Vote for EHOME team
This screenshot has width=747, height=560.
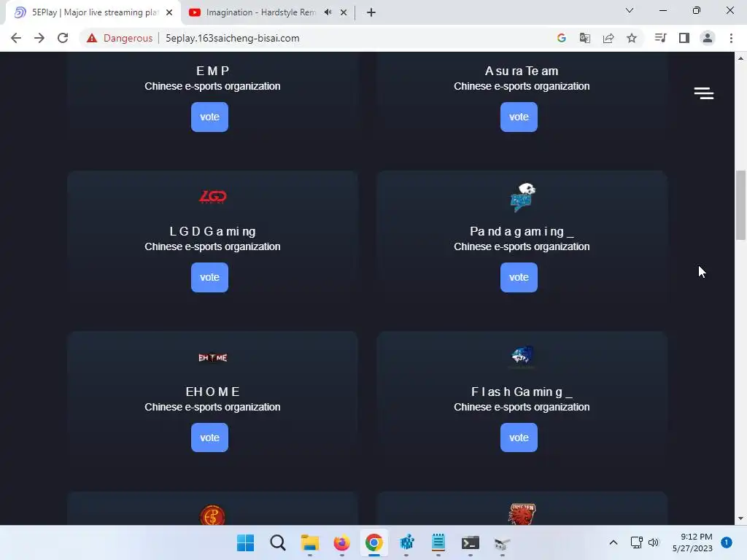[x=209, y=437]
